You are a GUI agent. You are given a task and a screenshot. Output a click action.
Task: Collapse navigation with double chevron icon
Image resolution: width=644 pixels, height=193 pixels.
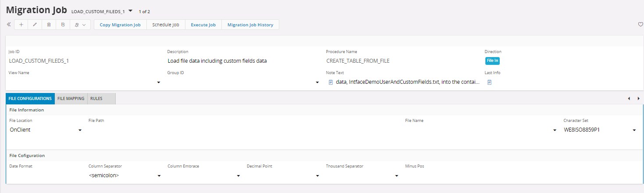(x=9, y=25)
